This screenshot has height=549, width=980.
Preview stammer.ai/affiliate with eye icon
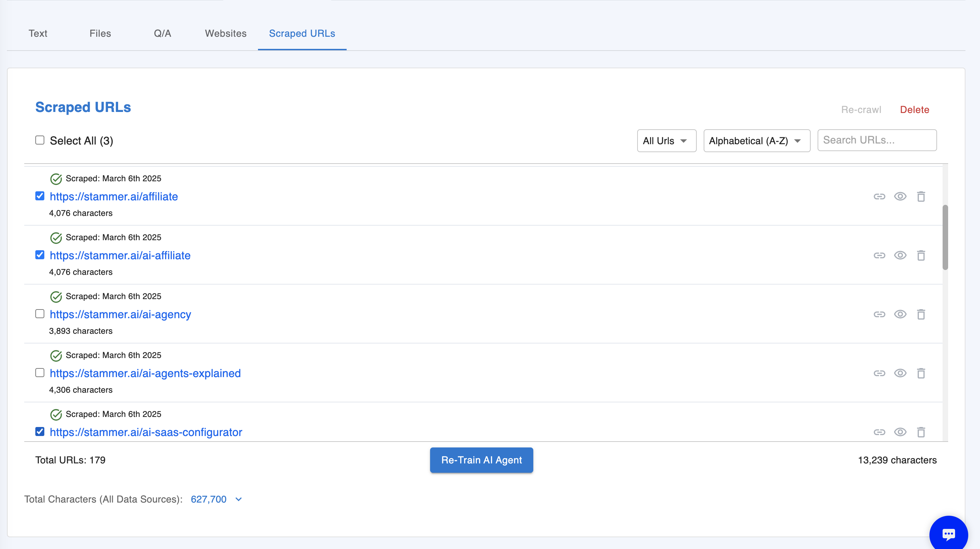pos(900,197)
